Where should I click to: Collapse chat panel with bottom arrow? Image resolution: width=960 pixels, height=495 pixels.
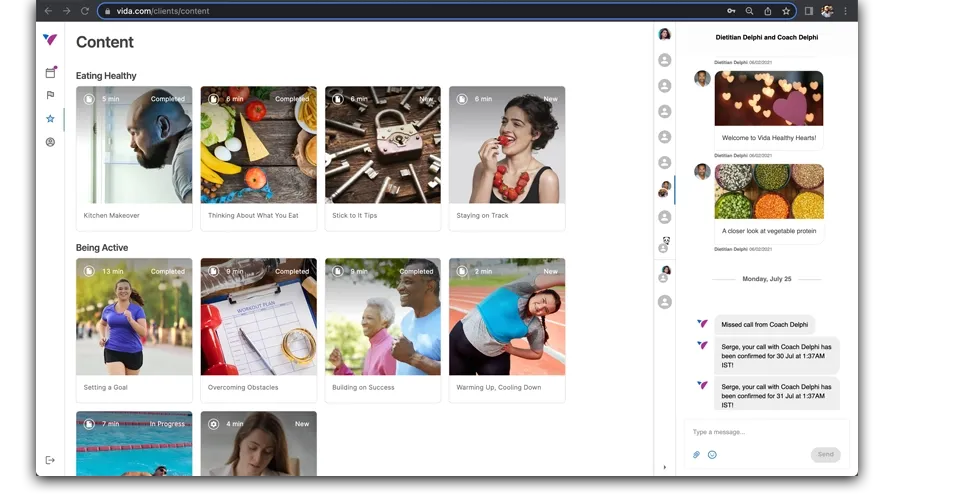[x=665, y=467]
